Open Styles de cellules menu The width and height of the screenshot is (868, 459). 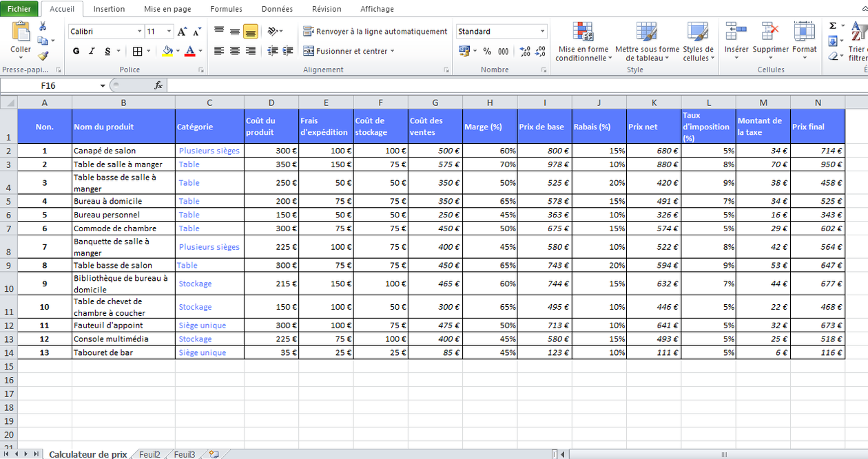(698, 41)
